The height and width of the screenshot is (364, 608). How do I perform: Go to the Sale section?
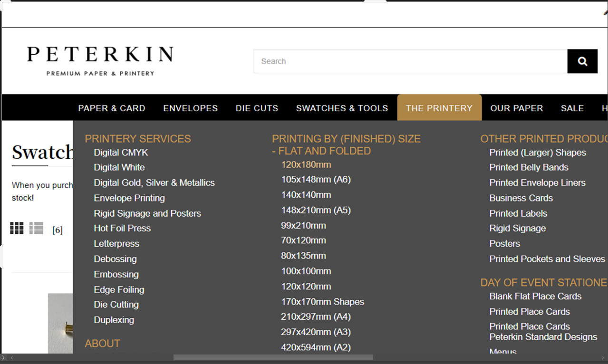coord(572,108)
